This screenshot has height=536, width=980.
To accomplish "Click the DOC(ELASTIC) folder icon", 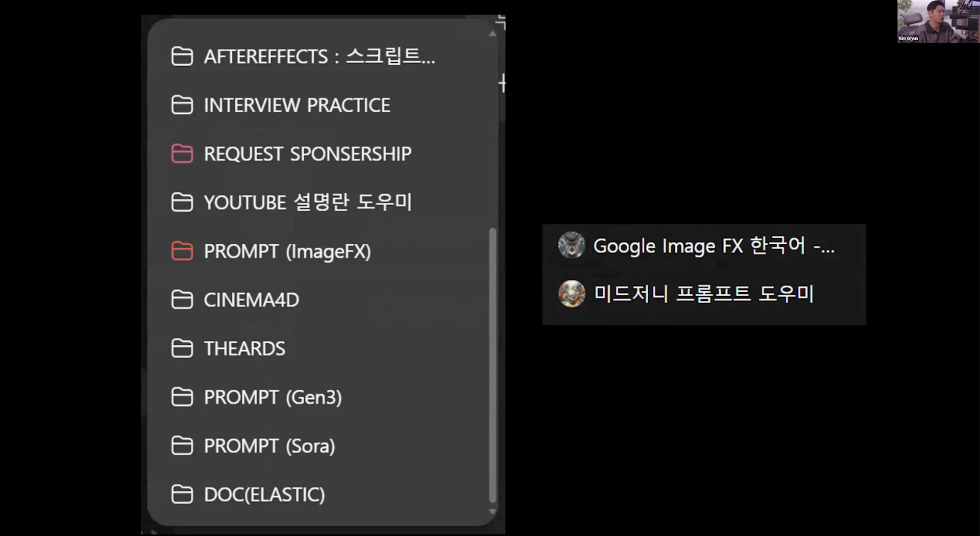I will [182, 494].
